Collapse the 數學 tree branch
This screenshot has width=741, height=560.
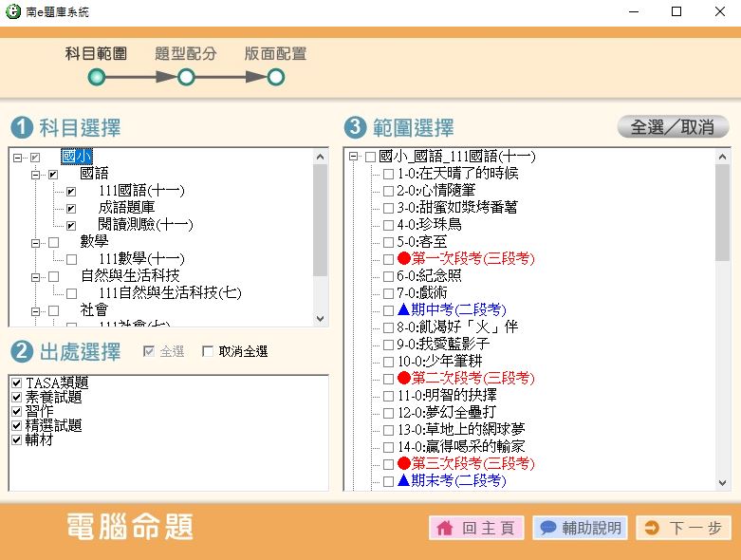click(x=36, y=242)
